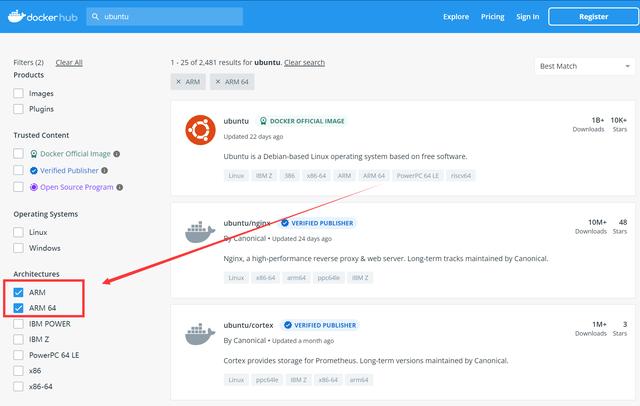640x406 pixels.
Task: Click info icon beside Docker Official Image
Action: (x=117, y=154)
